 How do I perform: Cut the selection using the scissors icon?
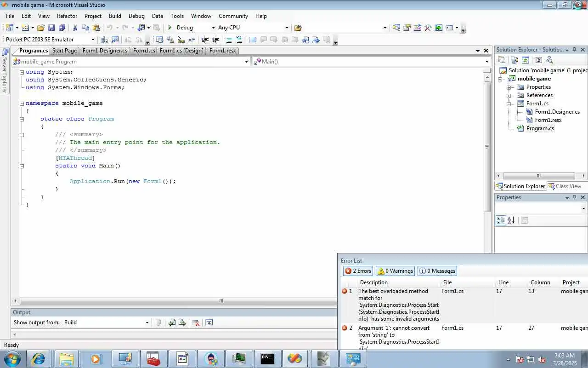[75, 28]
